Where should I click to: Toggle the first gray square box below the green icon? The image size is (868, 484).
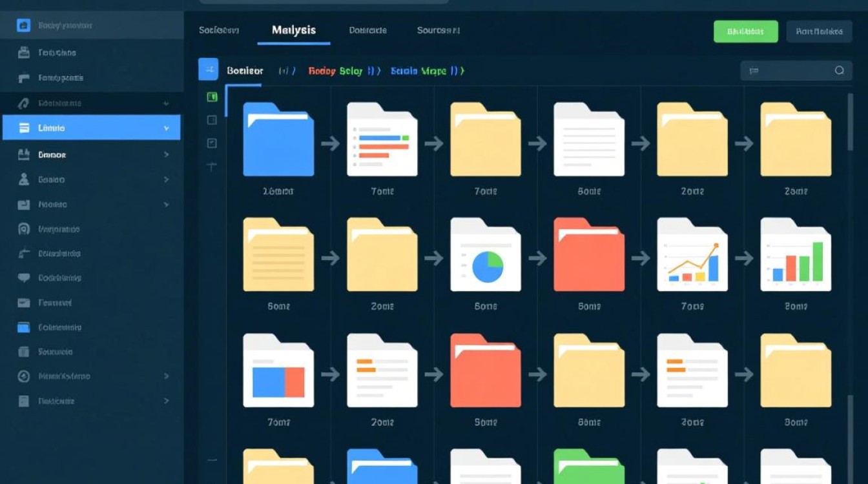[212, 120]
